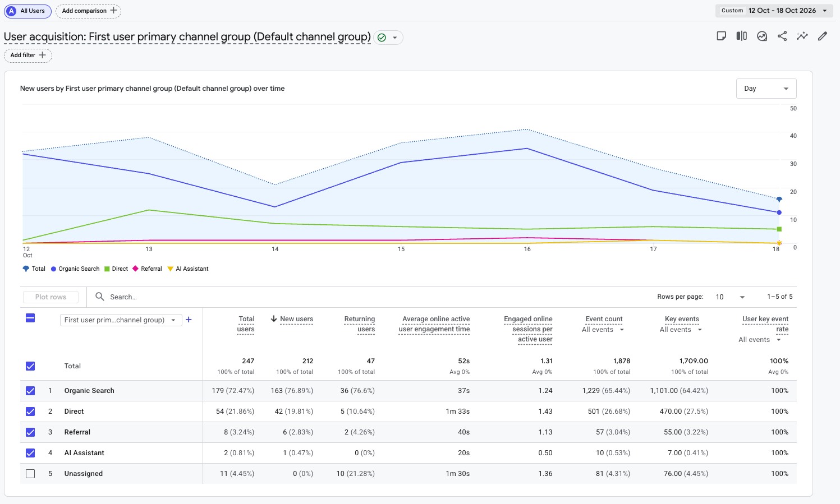Image resolution: width=840 pixels, height=504 pixels.
Task: Open the First user primary channel dimension dropdown
Action: pyautogui.click(x=121, y=320)
